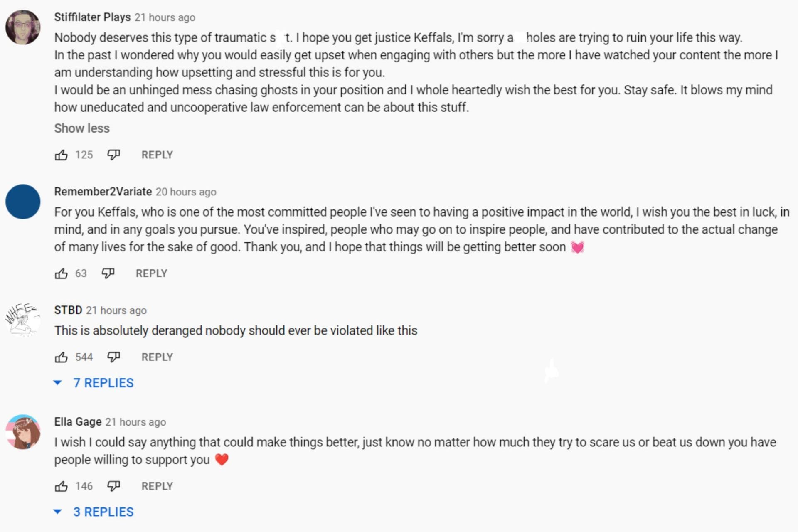Click the Stiffilater Plays profile picture
The height and width of the screenshot is (532, 798).
[x=23, y=27]
